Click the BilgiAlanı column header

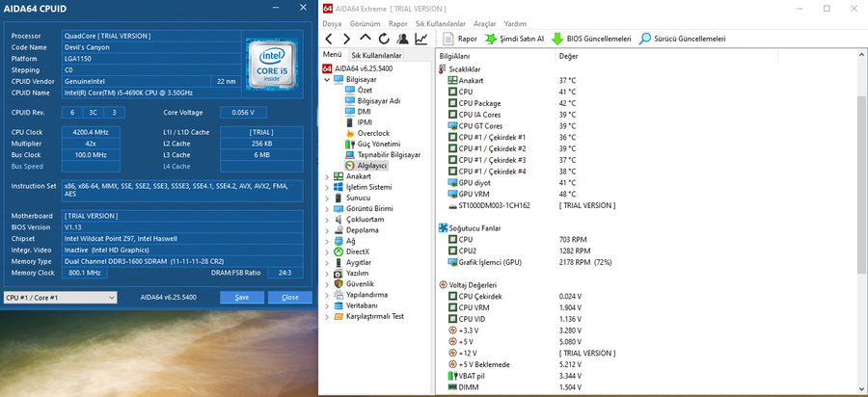pos(496,56)
